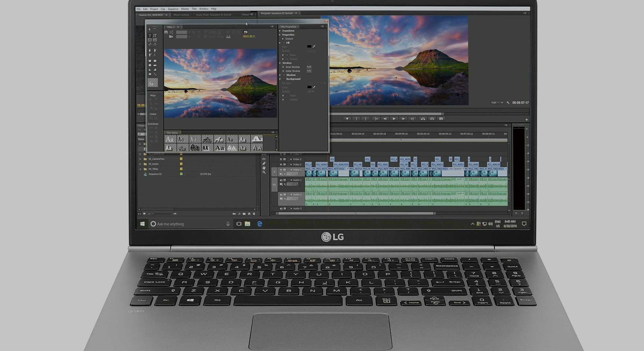
Task: Click the Fill color black swatch
Action: point(309,47)
